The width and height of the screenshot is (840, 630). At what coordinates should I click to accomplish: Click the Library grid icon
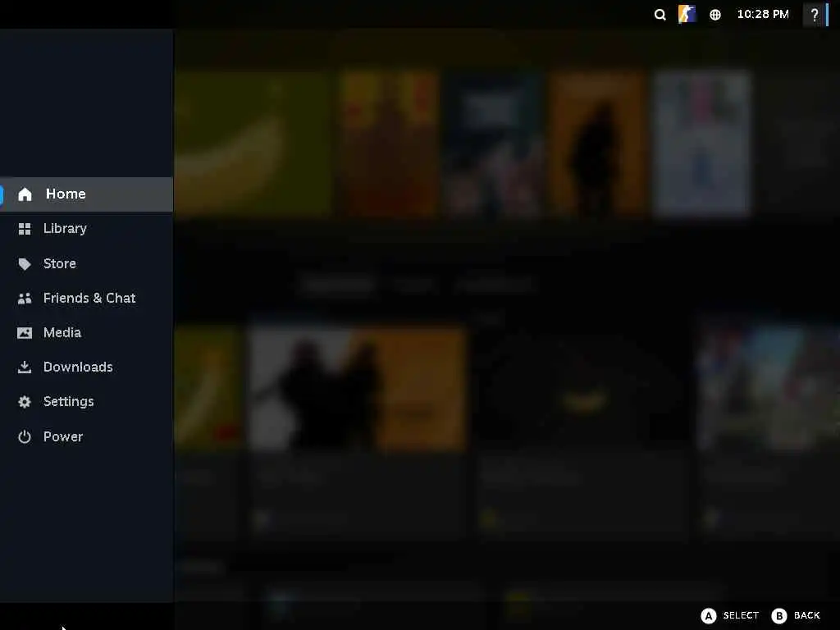coord(25,229)
